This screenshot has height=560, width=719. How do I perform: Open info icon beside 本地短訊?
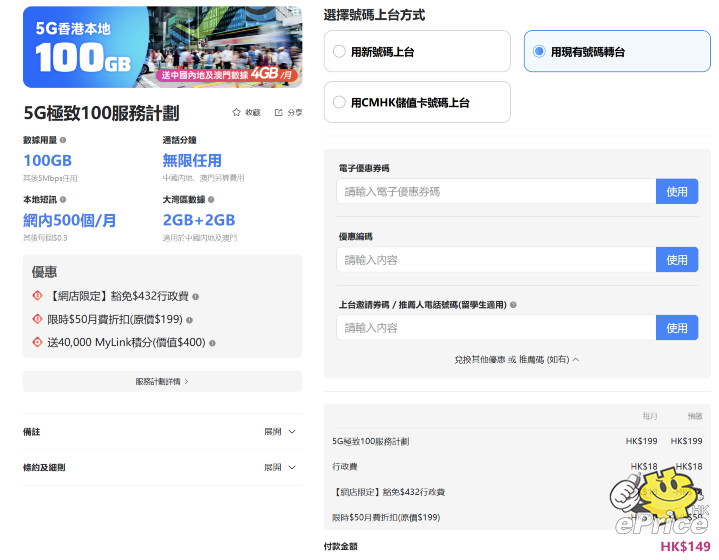63,200
